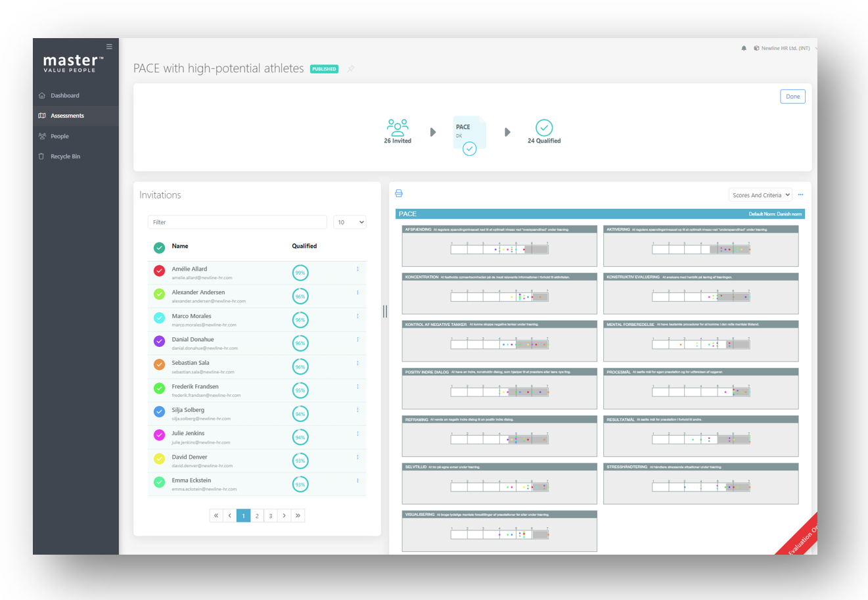Go to page 2 of invitations

257,516
